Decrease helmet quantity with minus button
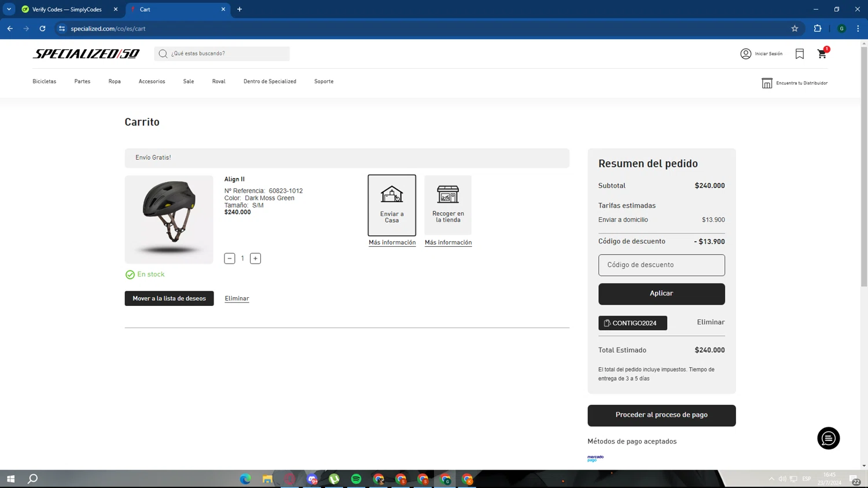This screenshot has height=488, width=868. tap(230, 258)
